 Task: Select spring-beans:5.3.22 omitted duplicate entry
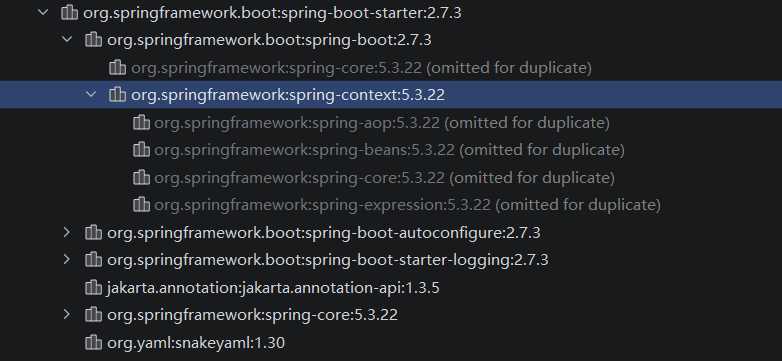(x=389, y=150)
